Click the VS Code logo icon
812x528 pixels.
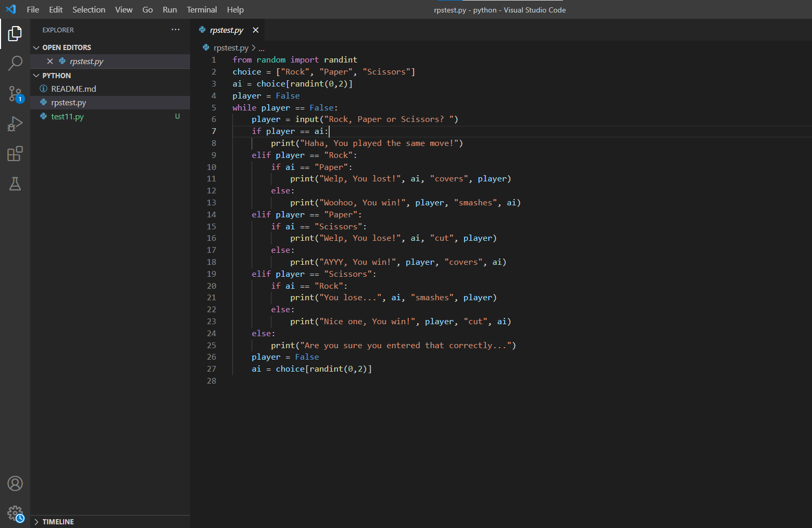(10, 9)
